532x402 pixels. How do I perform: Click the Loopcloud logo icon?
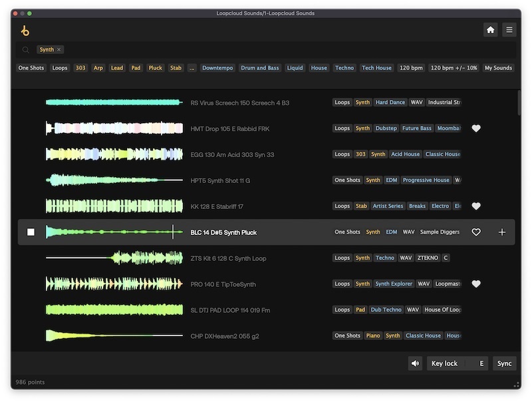click(x=25, y=31)
